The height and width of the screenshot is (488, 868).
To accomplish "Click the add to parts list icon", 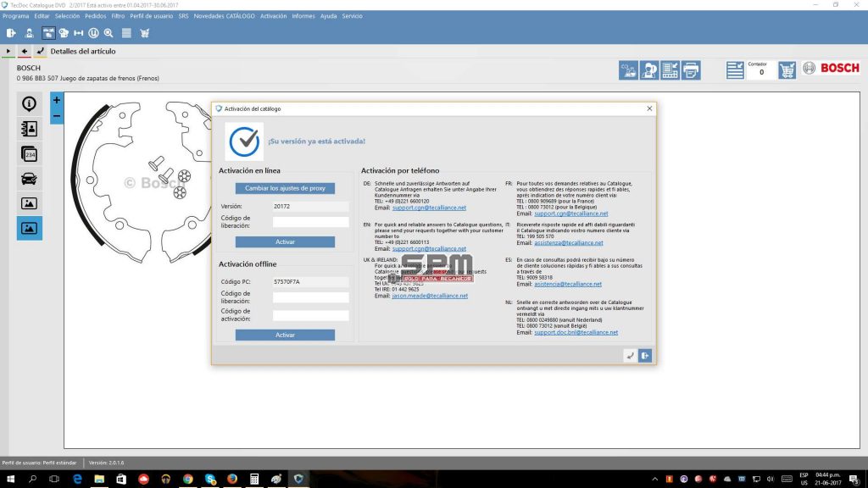I will click(670, 70).
